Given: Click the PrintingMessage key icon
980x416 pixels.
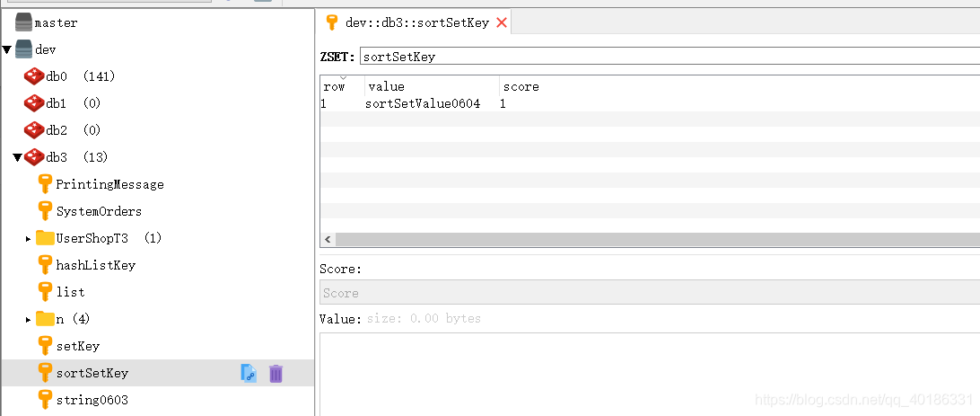Looking at the screenshot, I should click(x=45, y=184).
